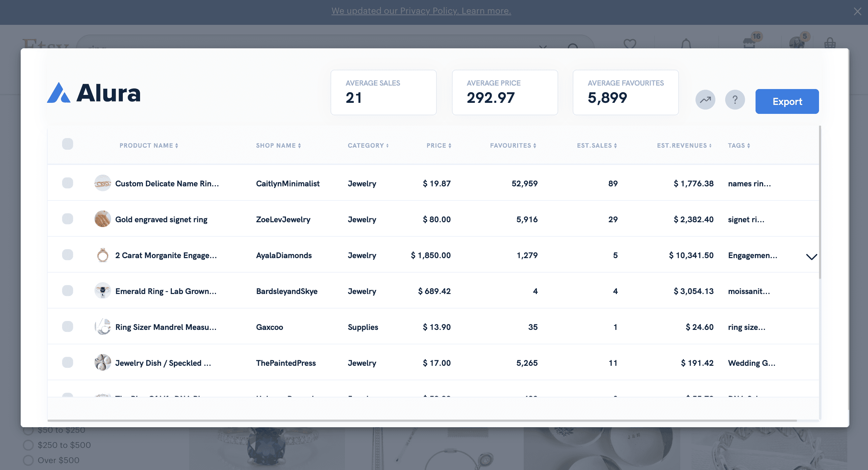Click the vertical table scrollbar

coord(820,202)
